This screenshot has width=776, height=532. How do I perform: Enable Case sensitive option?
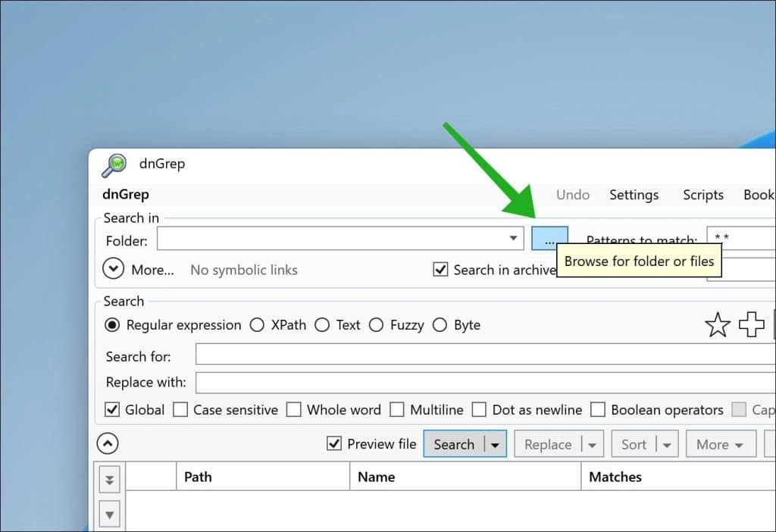180,410
